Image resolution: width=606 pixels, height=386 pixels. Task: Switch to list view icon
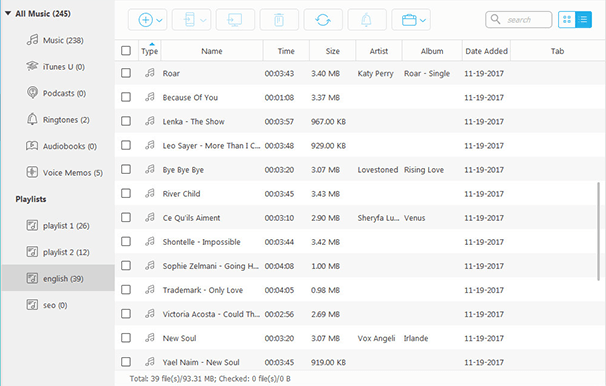pos(584,20)
